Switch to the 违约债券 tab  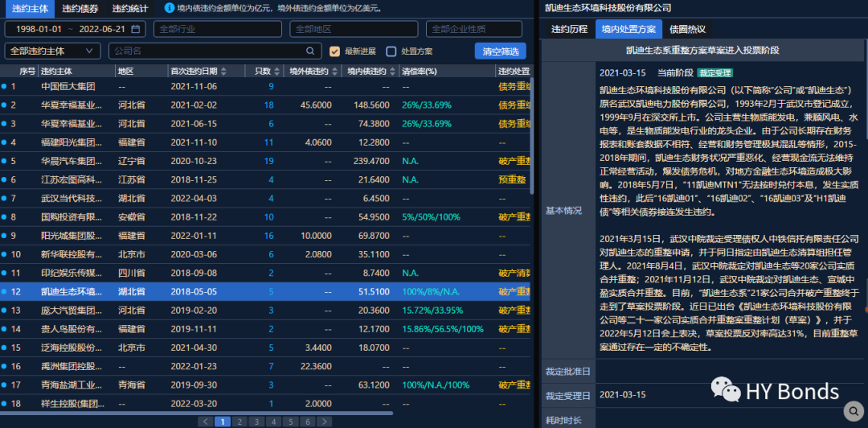tap(79, 8)
